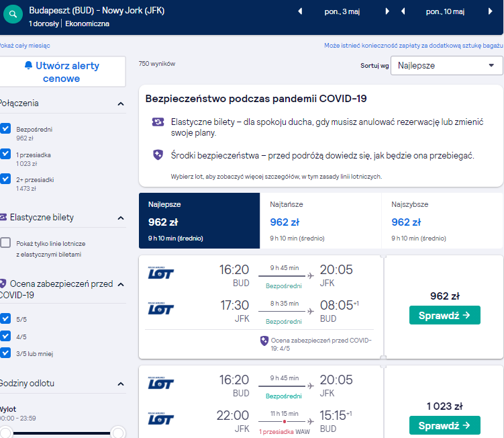Click the bell icon for price alerts
504x438 pixels.
click(x=29, y=65)
